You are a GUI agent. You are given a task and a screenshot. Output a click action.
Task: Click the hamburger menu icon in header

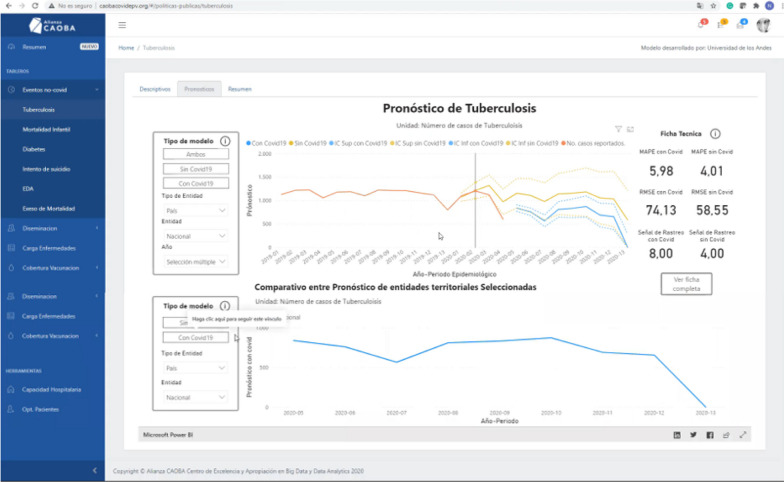pos(122,24)
